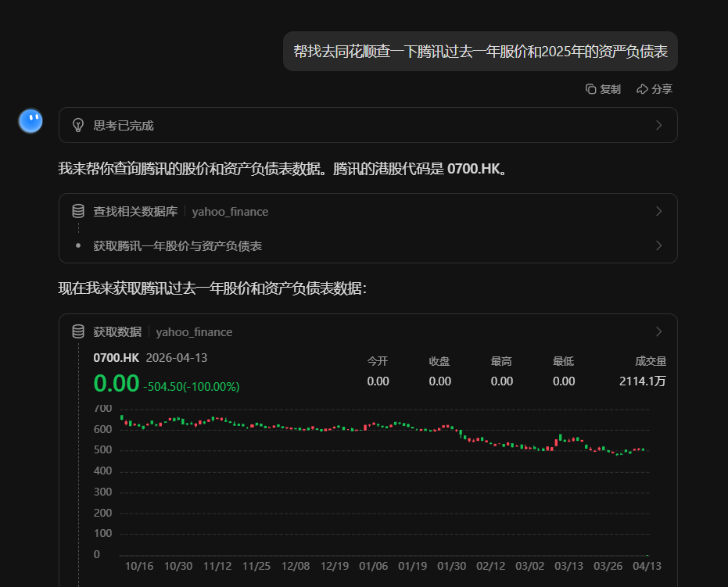This screenshot has width=728, height=587.
Task: Click the 01/06 x-axis date label
Action: (x=373, y=566)
